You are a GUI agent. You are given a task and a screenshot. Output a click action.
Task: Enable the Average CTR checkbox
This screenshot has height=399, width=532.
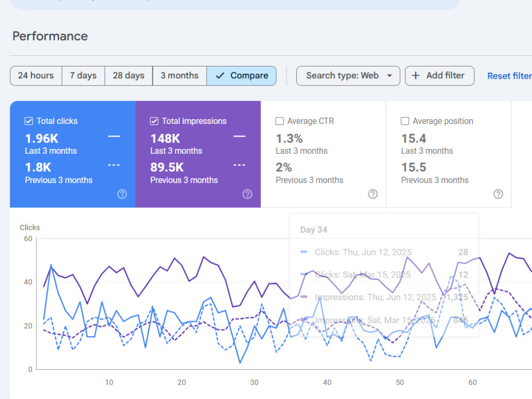tap(280, 121)
